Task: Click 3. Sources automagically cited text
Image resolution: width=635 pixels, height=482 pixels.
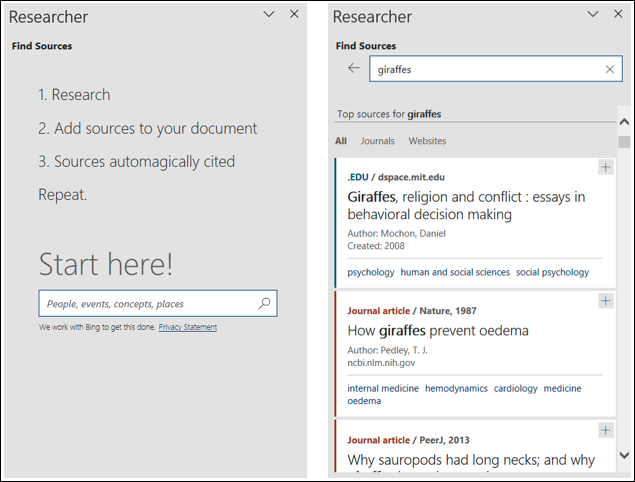Action: click(x=136, y=162)
